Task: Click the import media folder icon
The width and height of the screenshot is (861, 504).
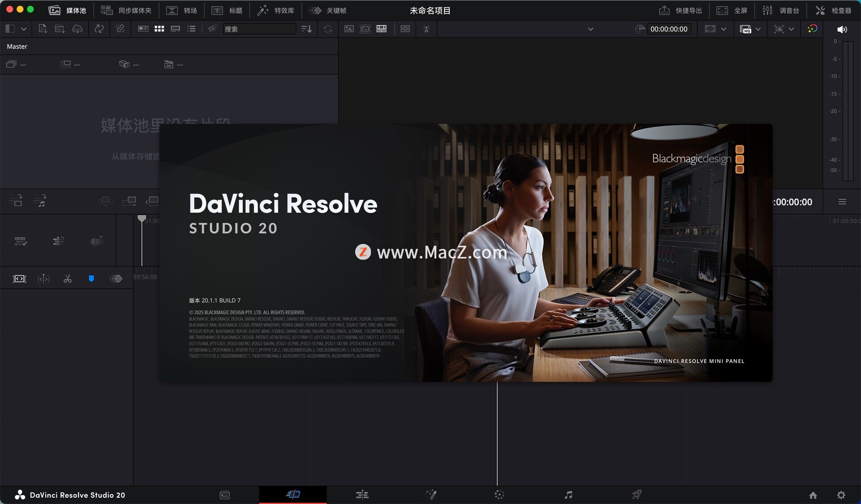Action: click(x=60, y=29)
